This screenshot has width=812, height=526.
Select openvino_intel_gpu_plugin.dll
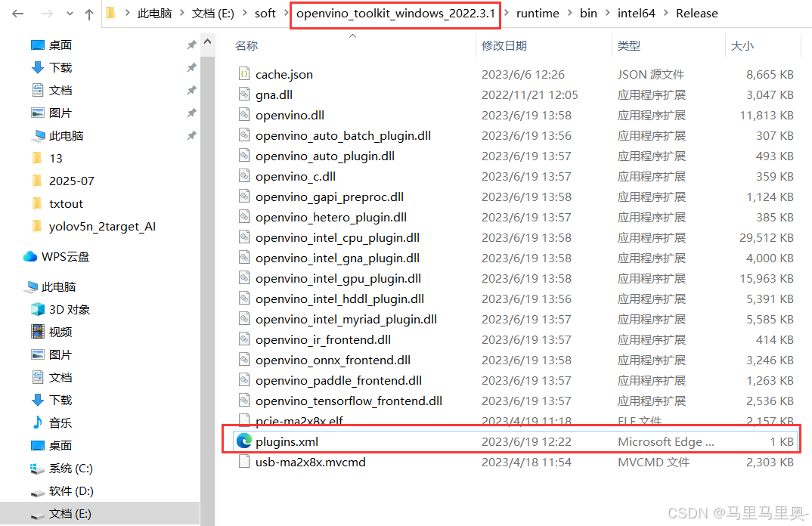pyautogui.click(x=338, y=279)
